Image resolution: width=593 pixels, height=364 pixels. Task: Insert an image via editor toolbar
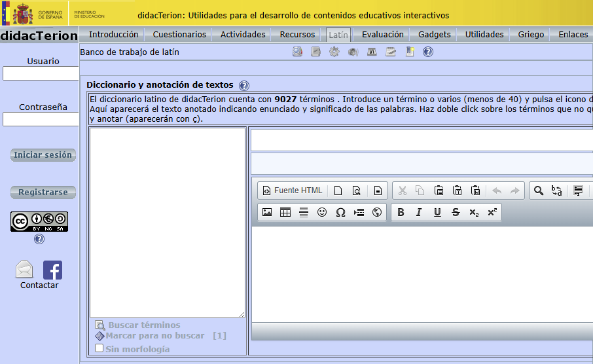[267, 212]
